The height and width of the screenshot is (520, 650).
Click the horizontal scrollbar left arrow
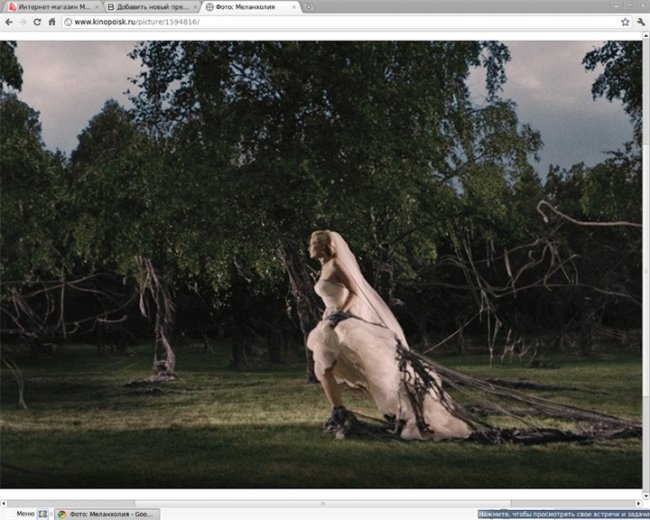tap(4, 503)
